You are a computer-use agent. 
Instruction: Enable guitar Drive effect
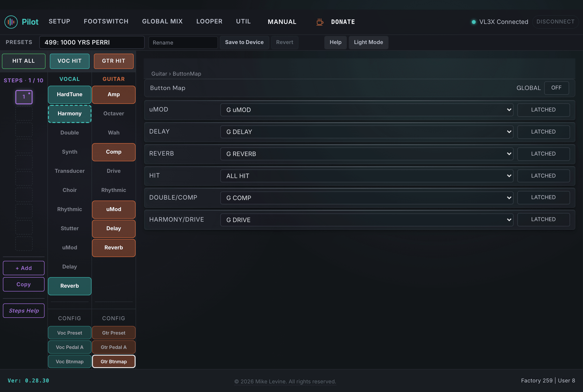point(114,171)
